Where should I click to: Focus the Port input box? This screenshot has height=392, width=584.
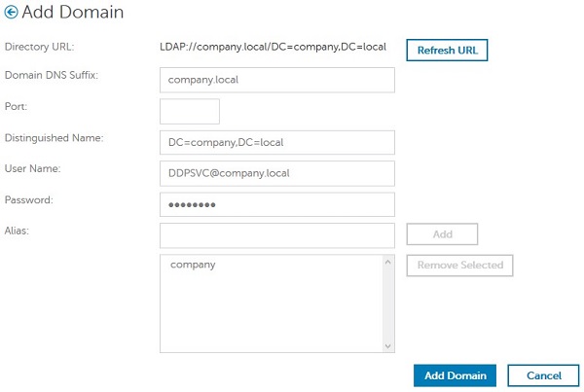click(x=189, y=111)
